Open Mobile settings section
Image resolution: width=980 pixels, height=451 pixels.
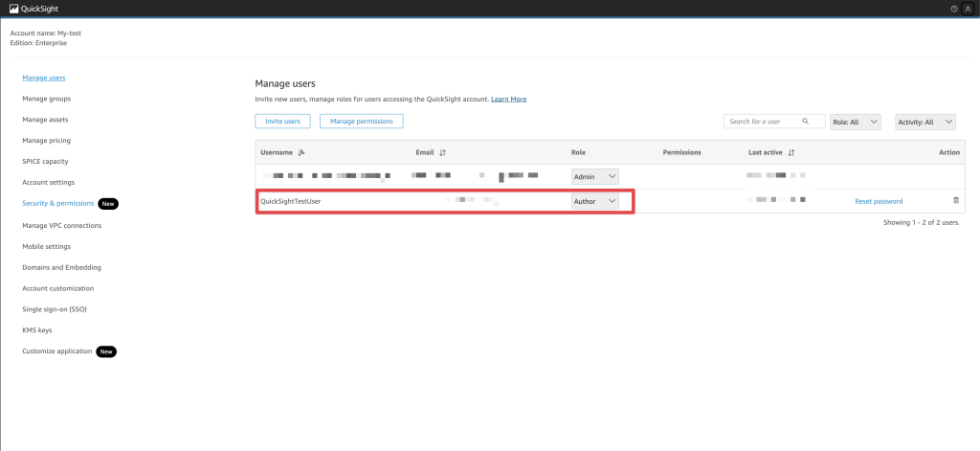pos(46,246)
